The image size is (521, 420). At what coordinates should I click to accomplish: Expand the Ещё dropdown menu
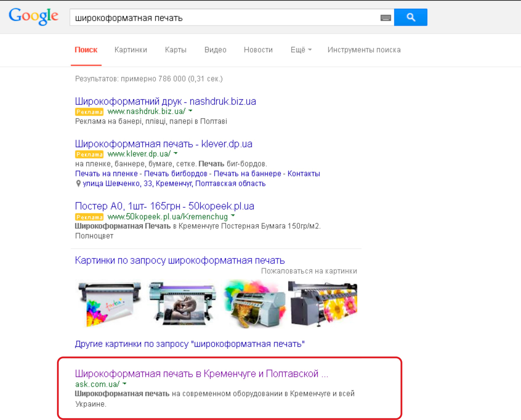click(x=301, y=50)
